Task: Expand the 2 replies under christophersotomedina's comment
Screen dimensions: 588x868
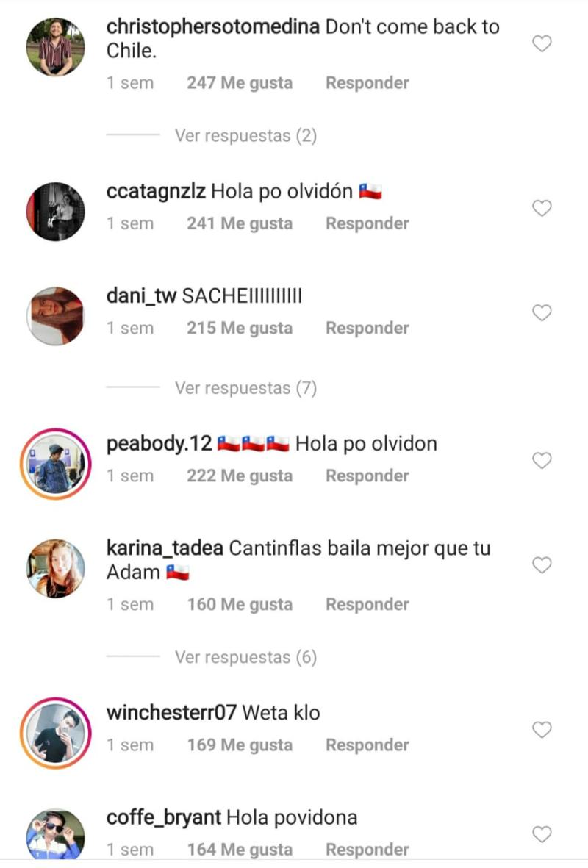Action: [245, 136]
